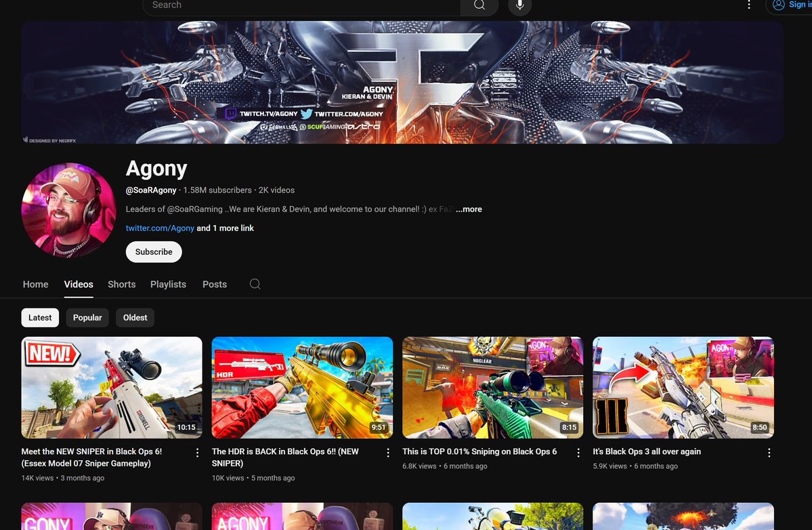Open Agony channel profile picture
Viewport: 812px width, 530px height.
click(68, 210)
